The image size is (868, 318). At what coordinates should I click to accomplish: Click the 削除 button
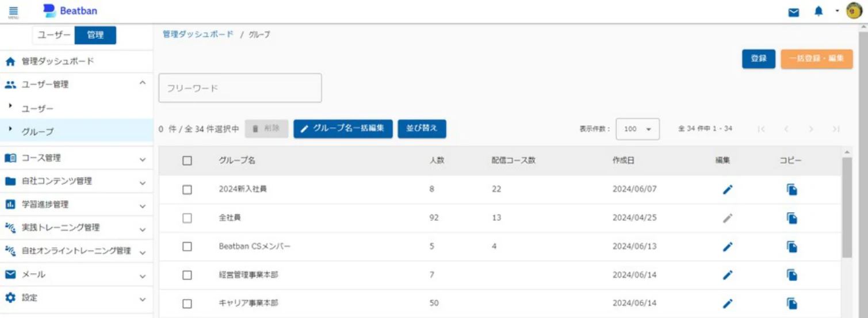coord(266,129)
